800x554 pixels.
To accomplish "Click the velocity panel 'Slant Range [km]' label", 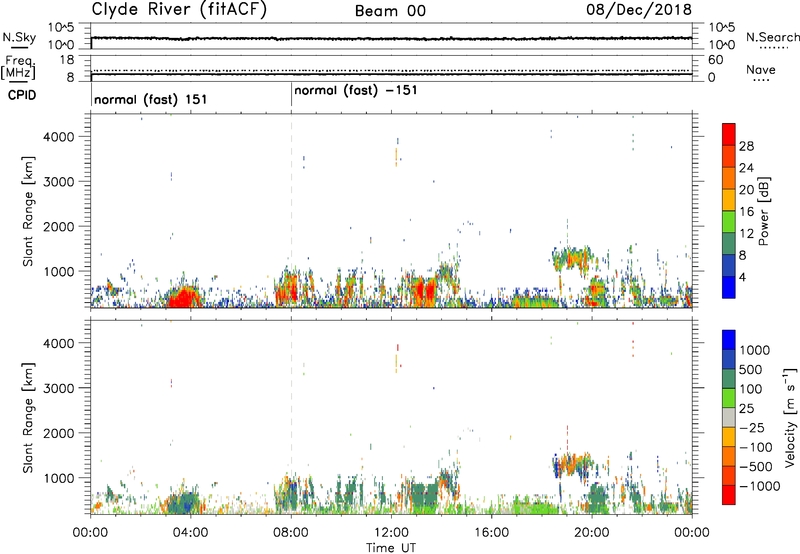I will click(x=28, y=417).
